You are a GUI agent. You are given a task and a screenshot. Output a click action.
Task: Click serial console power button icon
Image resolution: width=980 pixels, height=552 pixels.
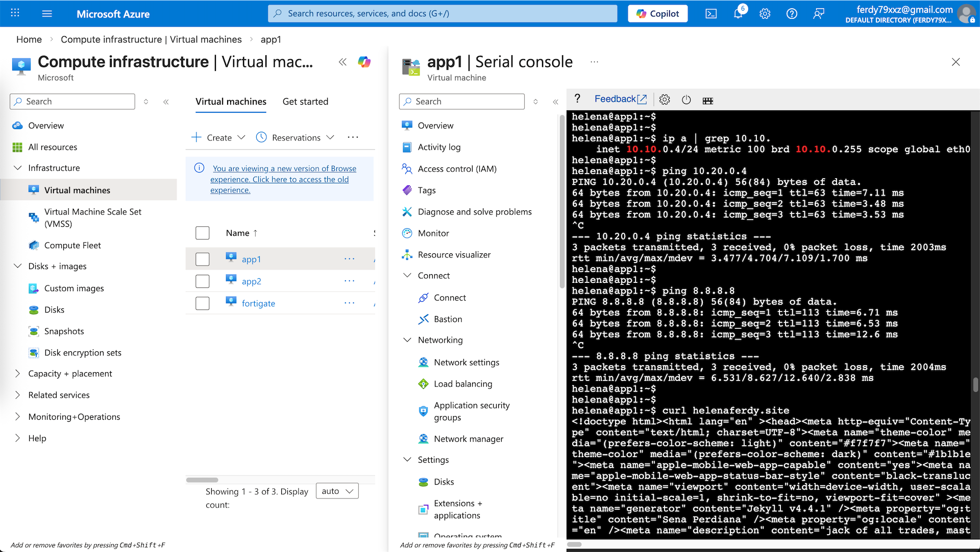pos(687,100)
